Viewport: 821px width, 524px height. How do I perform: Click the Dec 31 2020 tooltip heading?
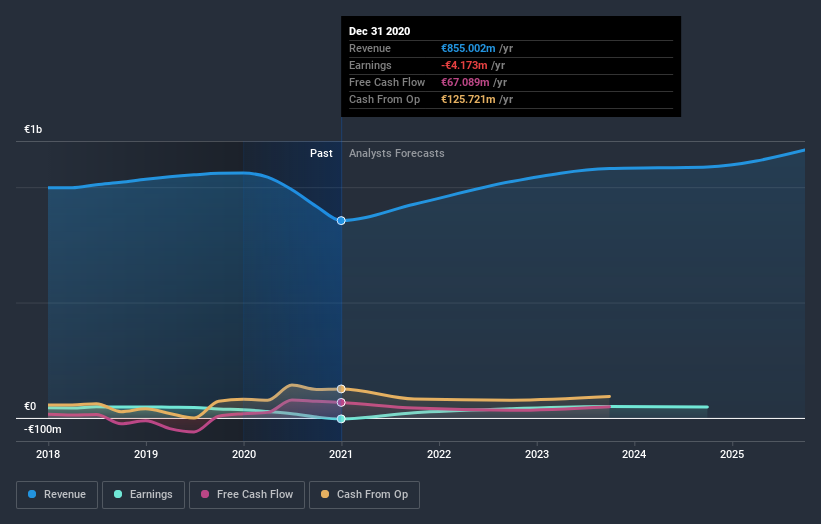tap(380, 31)
